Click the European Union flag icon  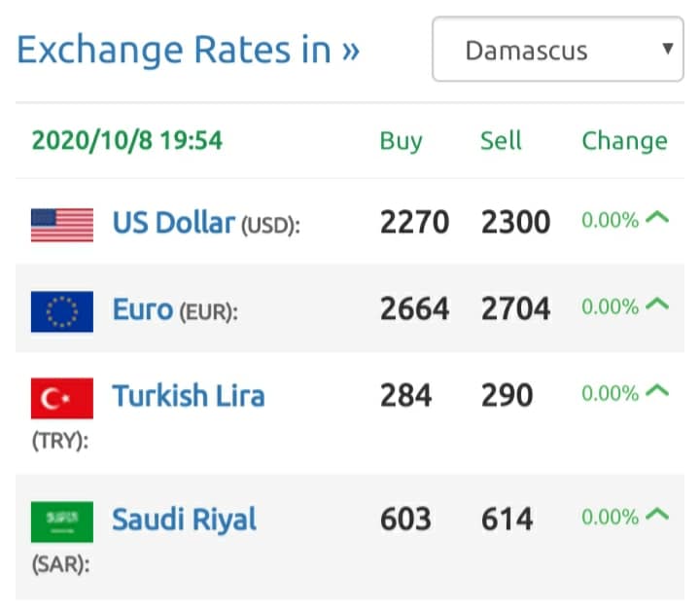[x=62, y=311]
